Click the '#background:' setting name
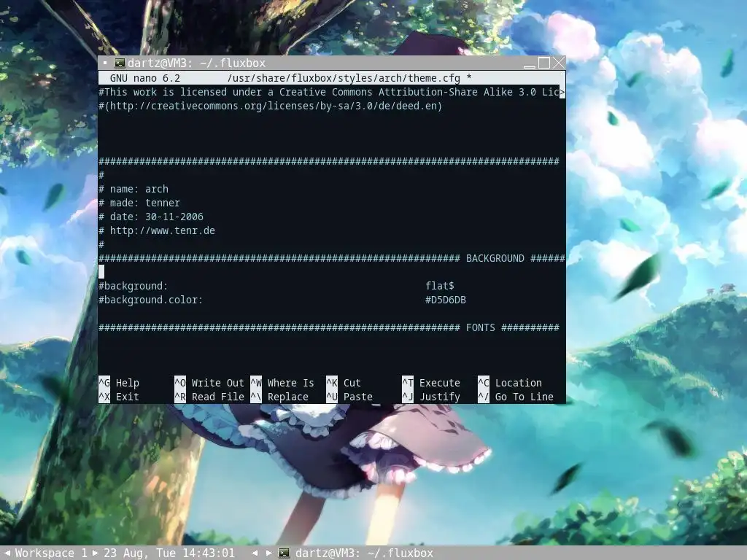Viewport: 747px width, 560px height. pos(133,286)
